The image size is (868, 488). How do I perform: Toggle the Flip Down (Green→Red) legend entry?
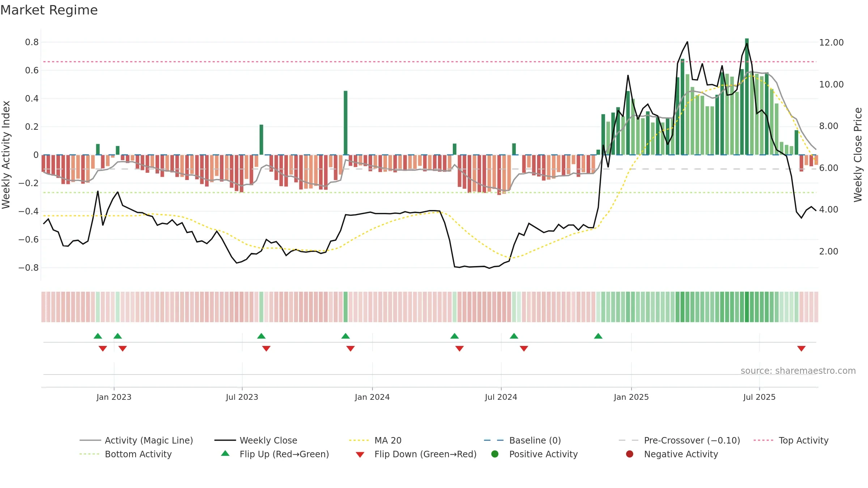(416, 454)
